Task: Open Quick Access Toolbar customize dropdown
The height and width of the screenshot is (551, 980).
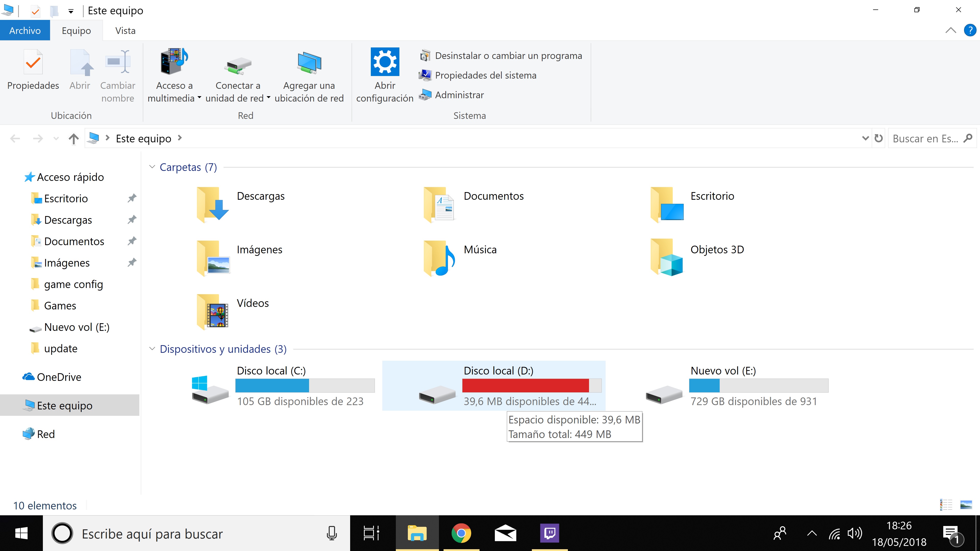Action: (x=71, y=11)
